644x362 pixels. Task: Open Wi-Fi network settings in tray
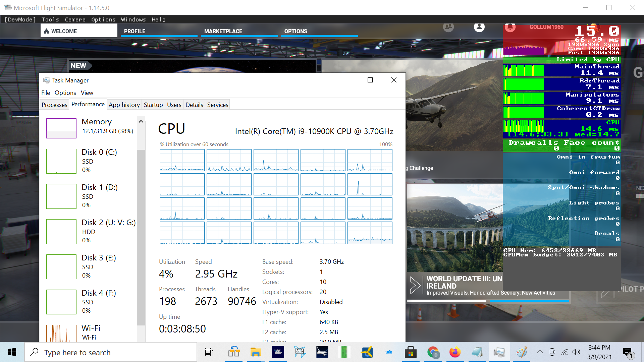click(565, 352)
